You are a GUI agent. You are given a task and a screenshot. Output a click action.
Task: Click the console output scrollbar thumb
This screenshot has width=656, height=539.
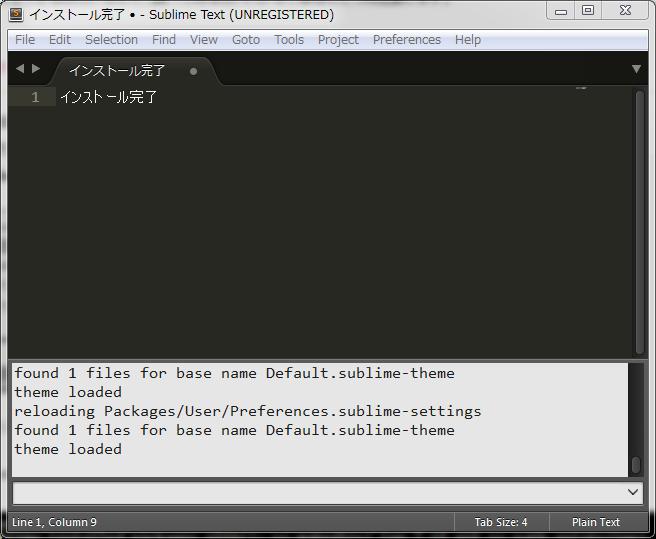pos(636,465)
